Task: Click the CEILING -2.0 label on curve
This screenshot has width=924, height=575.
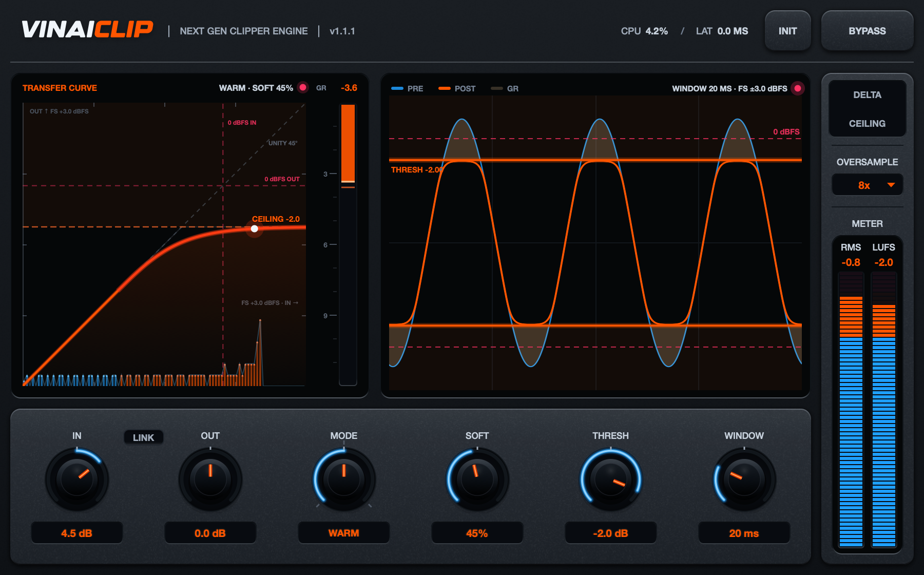Action: click(276, 219)
